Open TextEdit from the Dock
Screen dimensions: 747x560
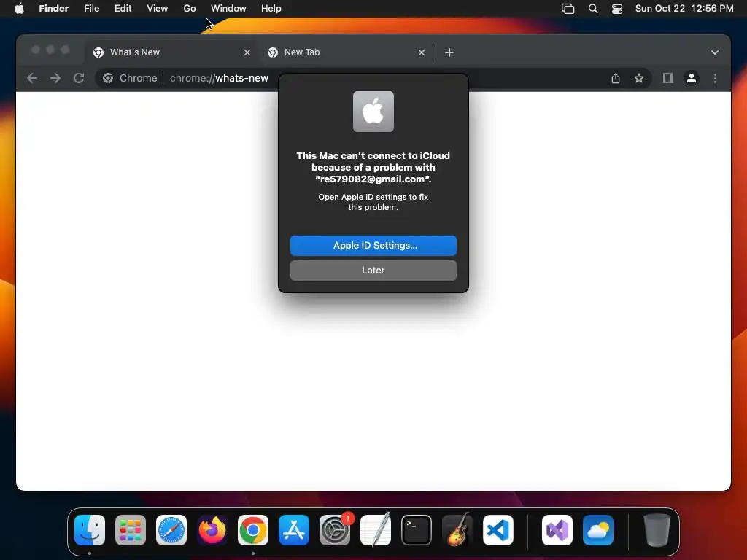pyautogui.click(x=376, y=530)
